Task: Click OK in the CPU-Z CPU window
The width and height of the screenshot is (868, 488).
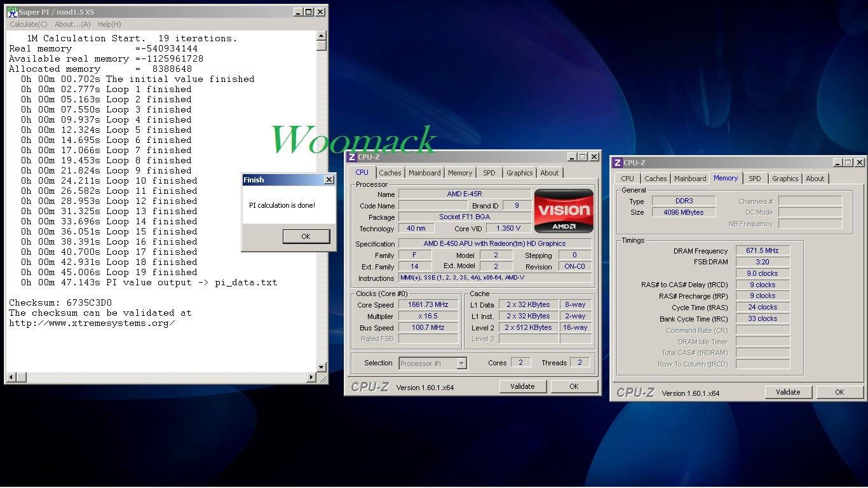Action: pos(574,386)
